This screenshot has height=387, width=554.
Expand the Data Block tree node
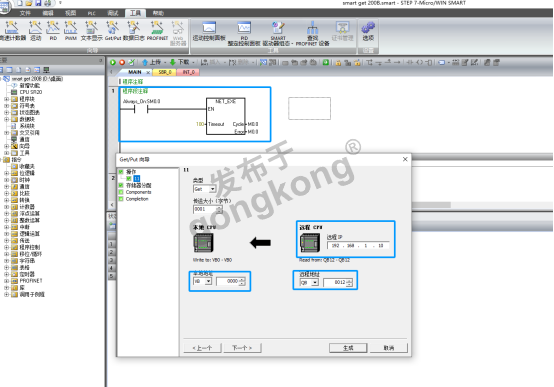pyautogui.click(x=6, y=119)
